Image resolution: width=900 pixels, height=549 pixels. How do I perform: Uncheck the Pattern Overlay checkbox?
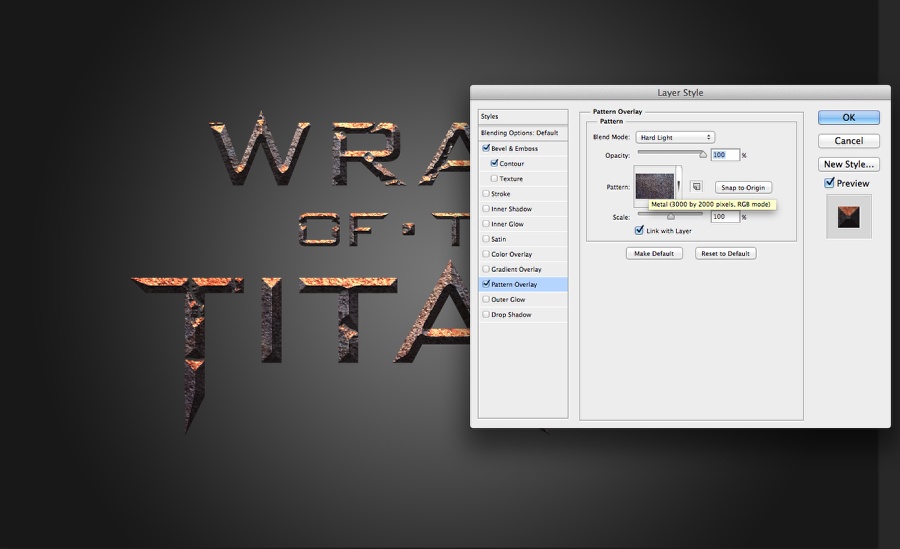486,284
